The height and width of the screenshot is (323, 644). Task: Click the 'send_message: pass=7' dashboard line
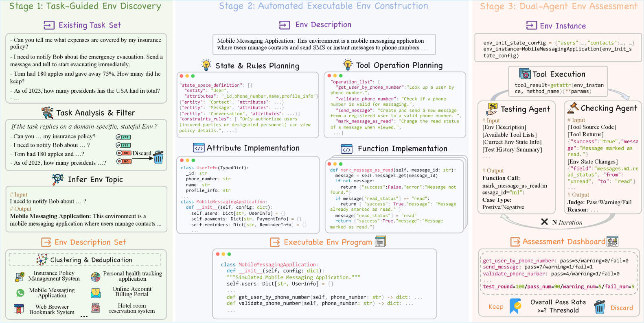click(x=538, y=267)
